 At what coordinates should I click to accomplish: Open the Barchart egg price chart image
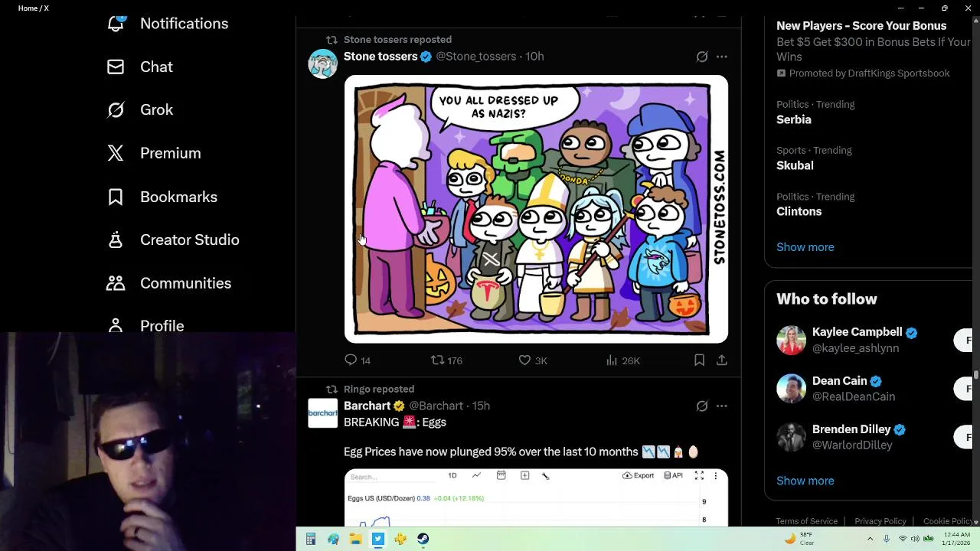pyautogui.click(x=536, y=497)
